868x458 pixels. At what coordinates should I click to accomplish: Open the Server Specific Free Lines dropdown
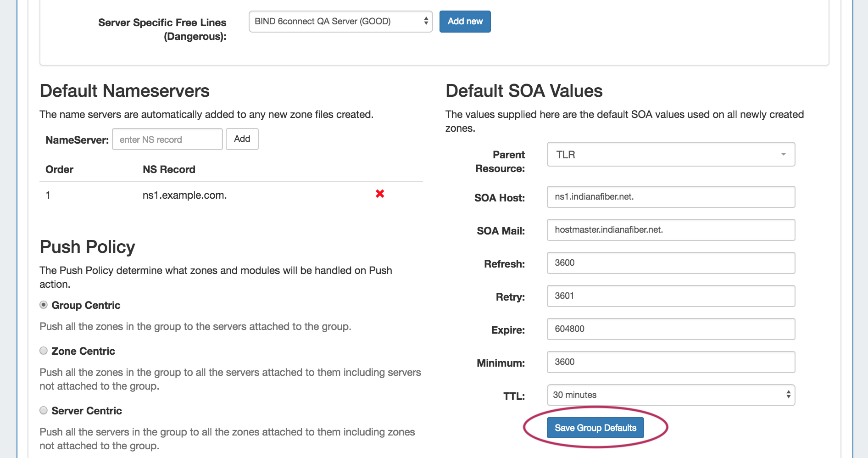click(340, 22)
